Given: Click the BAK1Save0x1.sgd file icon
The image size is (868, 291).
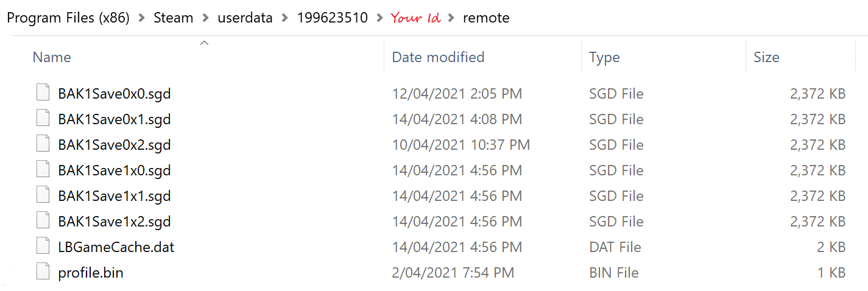Looking at the screenshot, I should (43, 119).
